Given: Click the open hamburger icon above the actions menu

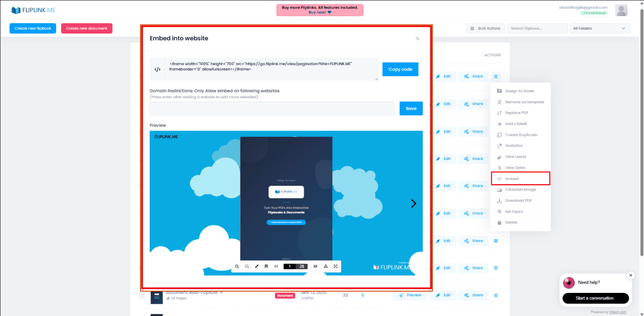Looking at the screenshot, I should pyautogui.click(x=496, y=76).
